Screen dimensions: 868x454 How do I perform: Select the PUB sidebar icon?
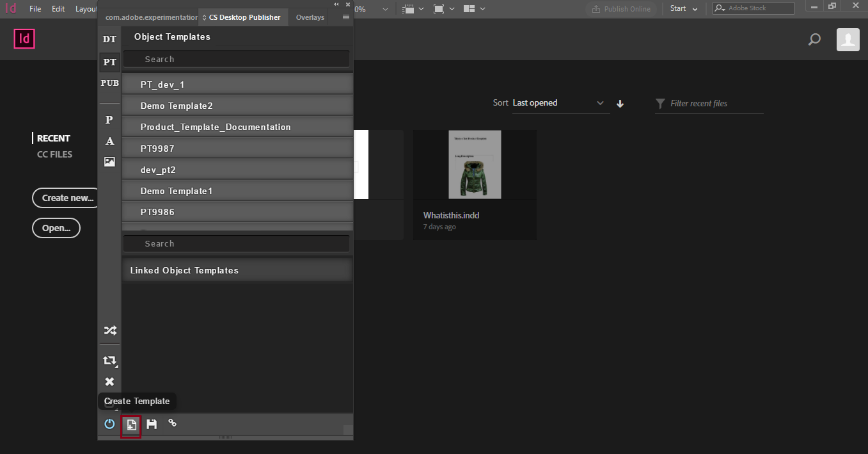click(110, 83)
